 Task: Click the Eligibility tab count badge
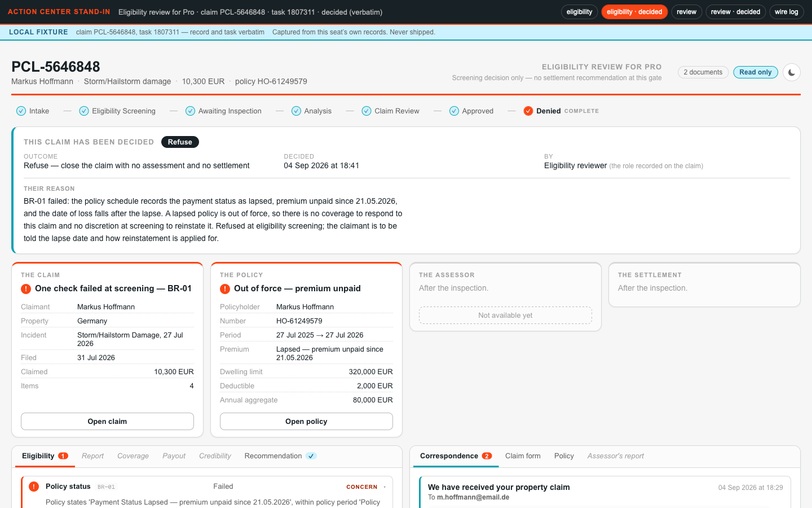(x=63, y=456)
